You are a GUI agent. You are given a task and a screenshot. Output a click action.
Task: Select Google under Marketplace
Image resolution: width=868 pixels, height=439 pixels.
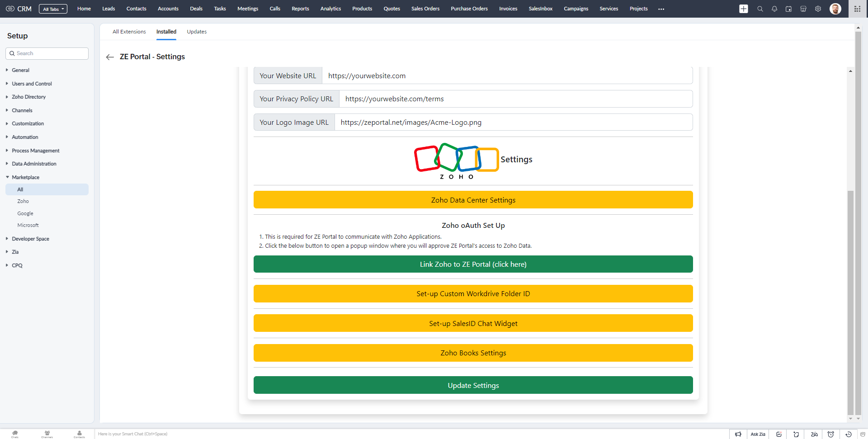pyautogui.click(x=25, y=213)
